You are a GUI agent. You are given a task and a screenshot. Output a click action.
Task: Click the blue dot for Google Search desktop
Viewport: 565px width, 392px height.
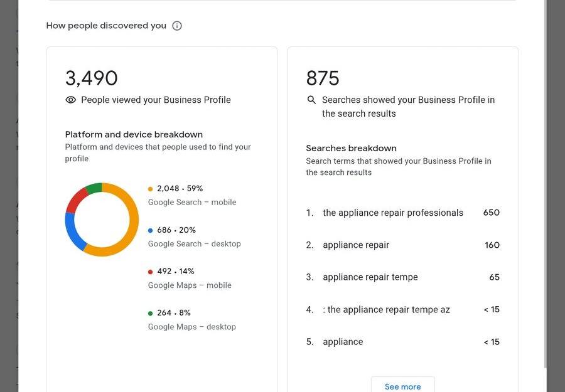(x=150, y=230)
